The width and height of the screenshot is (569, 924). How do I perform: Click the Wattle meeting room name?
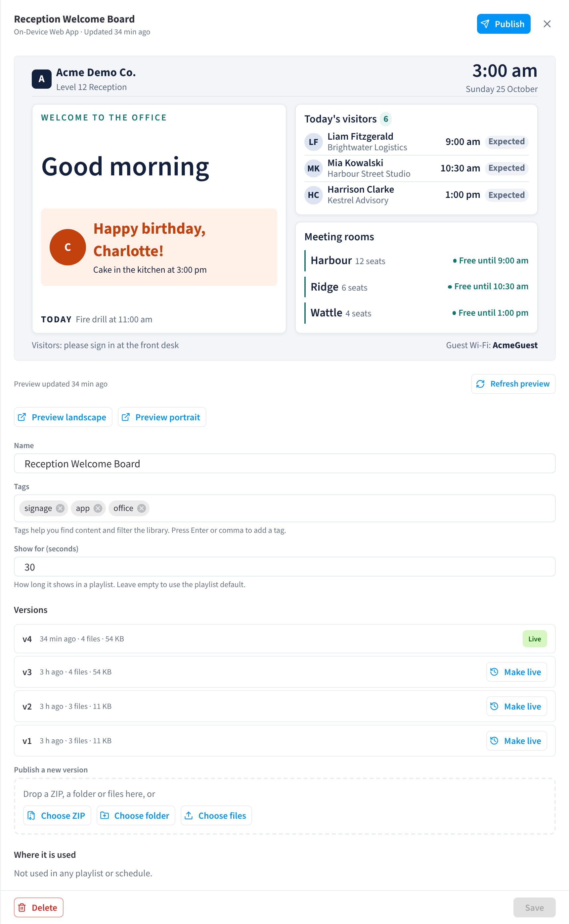326,312
